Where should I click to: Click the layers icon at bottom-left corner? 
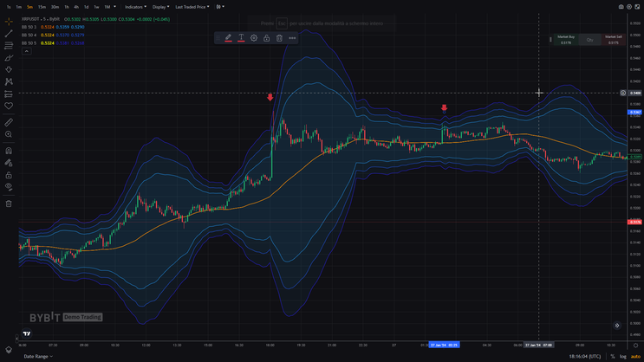point(9,350)
